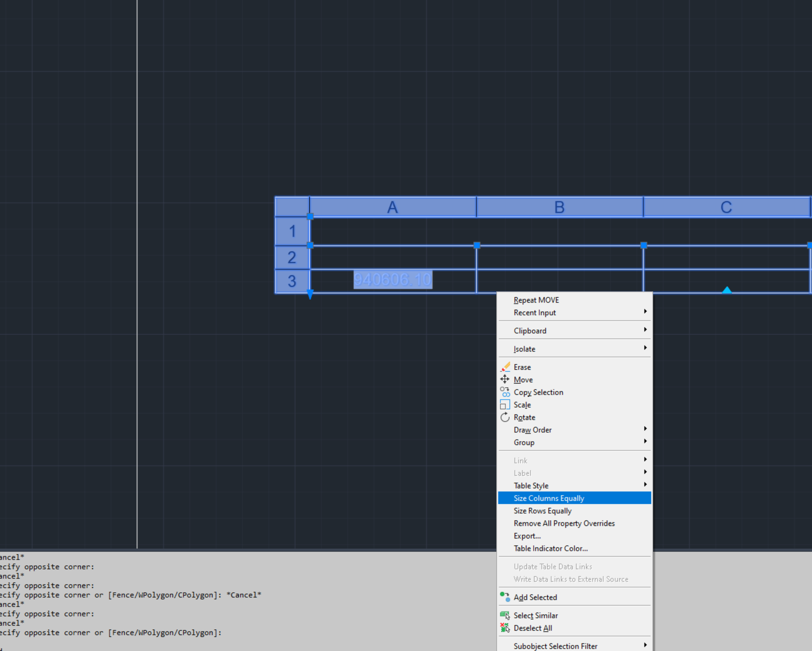The width and height of the screenshot is (812, 651).
Task: Click the Add Selected icon
Action: coord(505,597)
